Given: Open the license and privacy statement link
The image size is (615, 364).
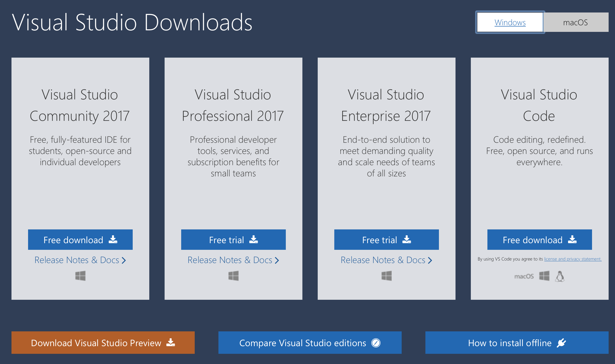Looking at the screenshot, I should pyautogui.click(x=573, y=259).
